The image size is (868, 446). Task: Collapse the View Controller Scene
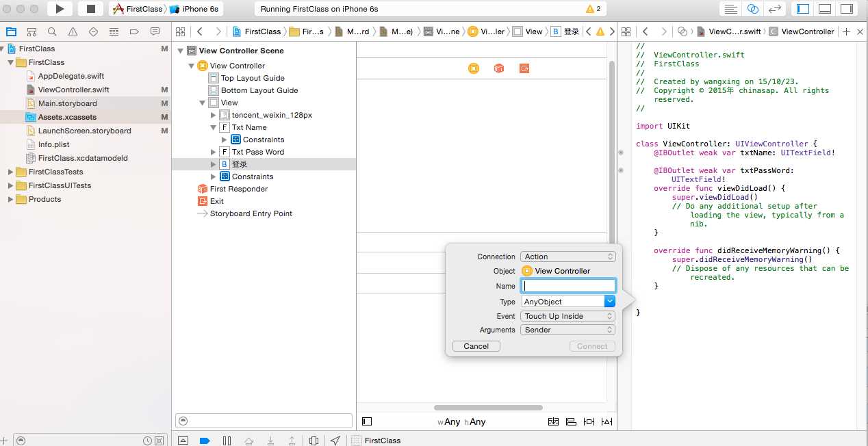pyautogui.click(x=181, y=51)
